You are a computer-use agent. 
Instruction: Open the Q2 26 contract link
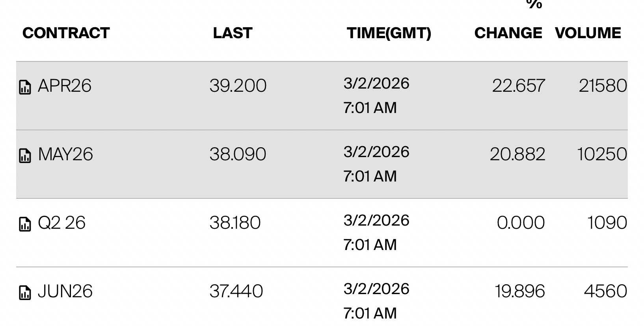tap(61, 223)
